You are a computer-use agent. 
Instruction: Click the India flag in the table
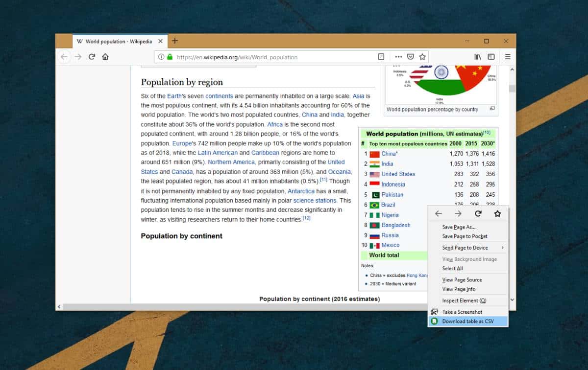pos(375,164)
